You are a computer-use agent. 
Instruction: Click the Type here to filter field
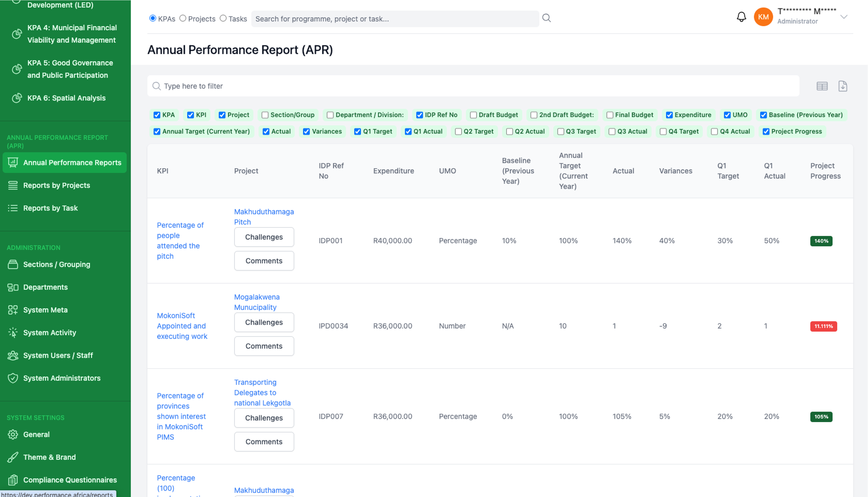[x=473, y=86]
